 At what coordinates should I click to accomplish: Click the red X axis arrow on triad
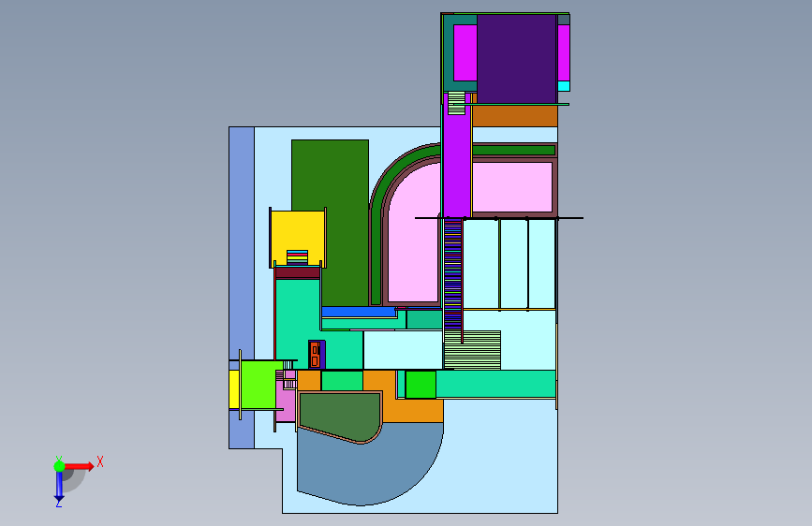coord(79,466)
